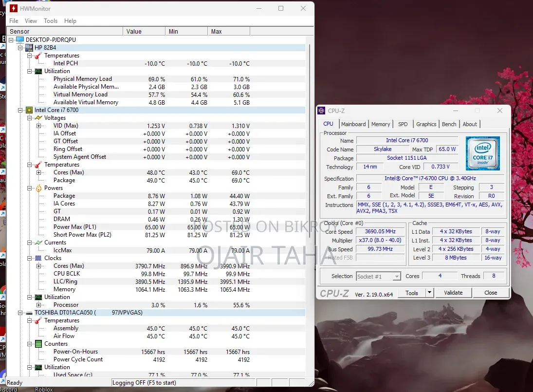533x392 pixels.
Task: Expand the VID (Max) voltage entry
Action: [x=39, y=126]
